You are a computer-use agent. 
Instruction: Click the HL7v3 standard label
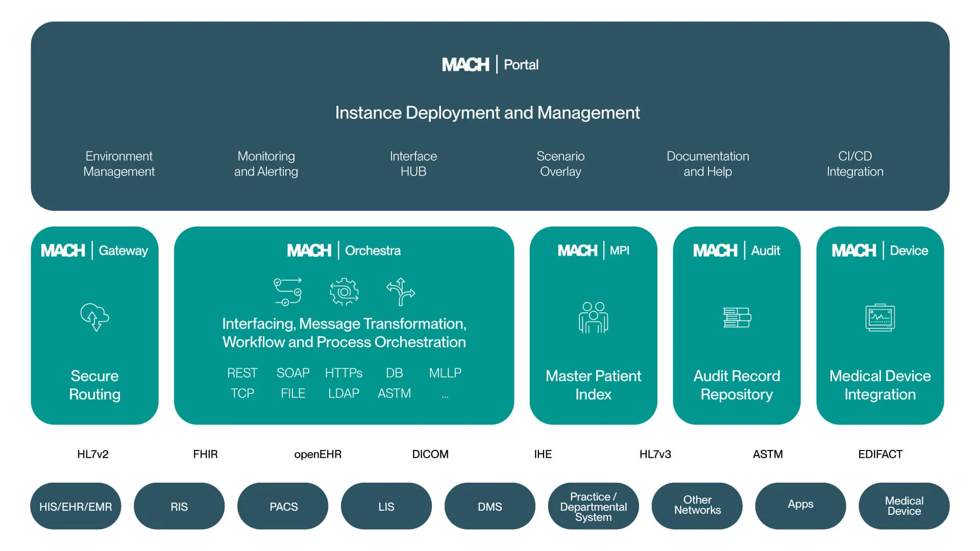(655, 454)
